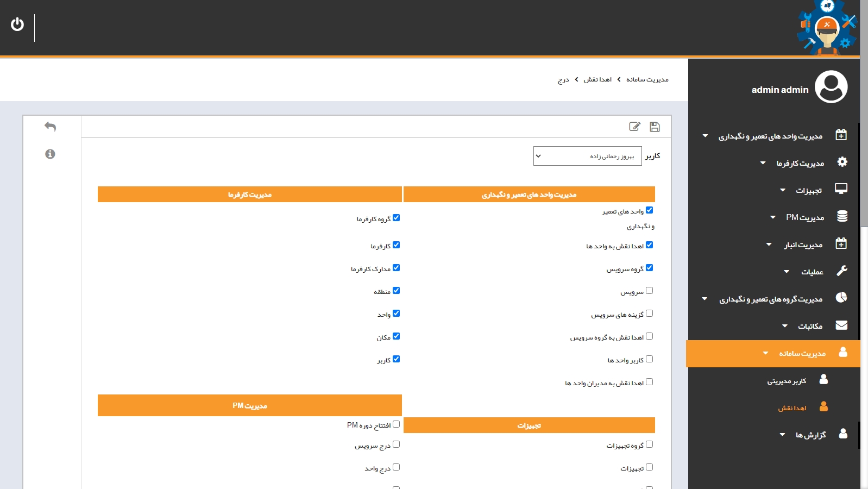Screen dimensions: 868x489
Task: Uncheck the گروه کارفرما checkbox
Action: [396, 218]
